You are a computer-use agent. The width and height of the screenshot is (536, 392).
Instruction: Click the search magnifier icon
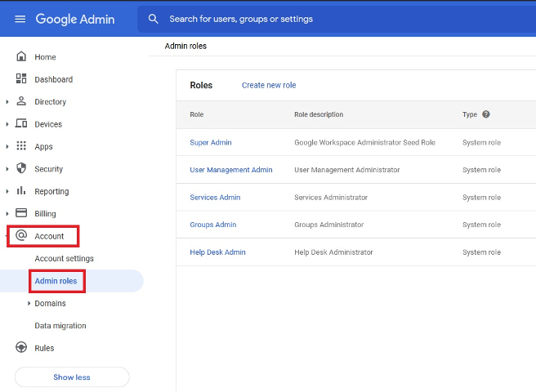153,19
